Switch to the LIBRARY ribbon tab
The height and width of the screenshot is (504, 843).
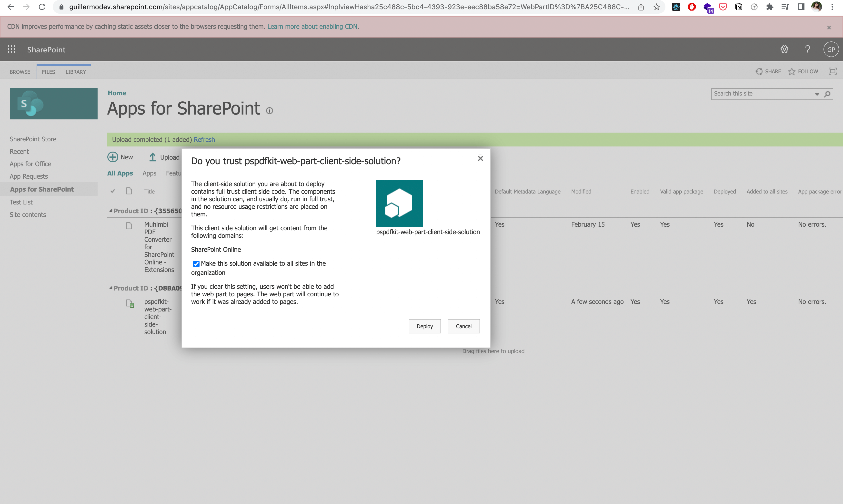point(75,72)
